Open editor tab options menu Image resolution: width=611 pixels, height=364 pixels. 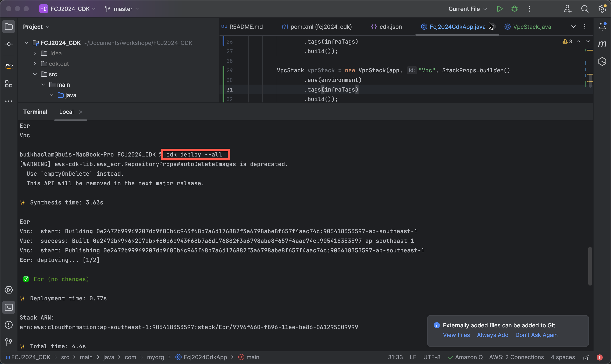coord(585,27)
